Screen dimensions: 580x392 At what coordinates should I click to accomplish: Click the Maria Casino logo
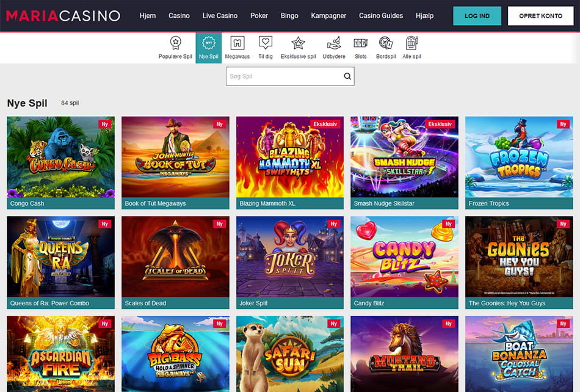point(63,15)
